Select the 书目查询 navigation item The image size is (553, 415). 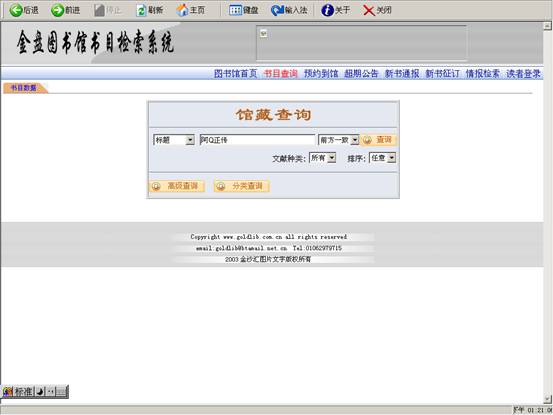281,74
